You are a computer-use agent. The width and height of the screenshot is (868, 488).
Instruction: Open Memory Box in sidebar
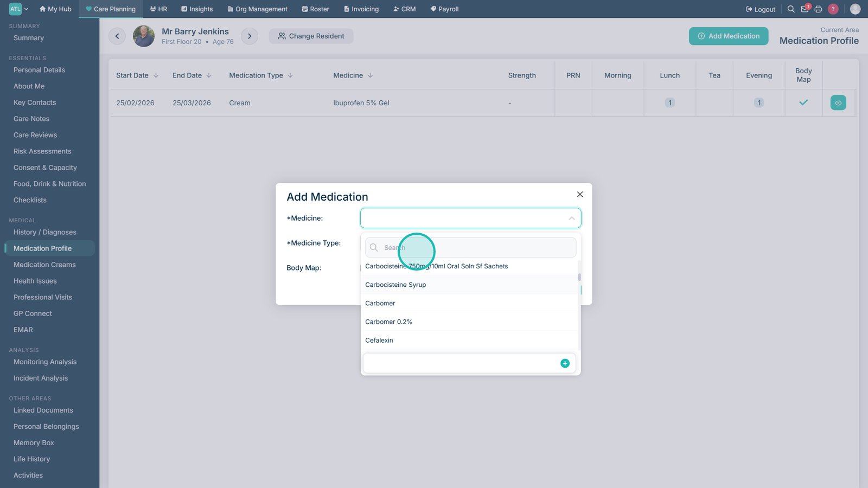(x=34, y=443)
